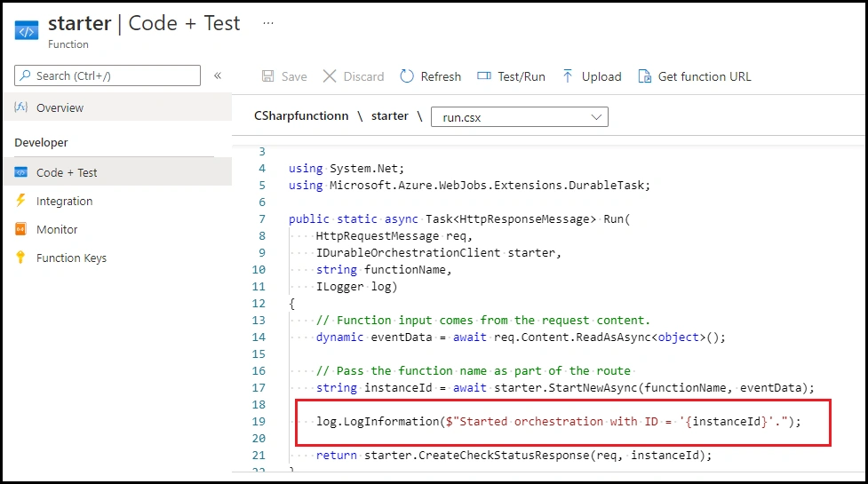Viewport: 868px width, 484px height.
Task: Click the 'public static async Task' line
Action: pos(459,219)
